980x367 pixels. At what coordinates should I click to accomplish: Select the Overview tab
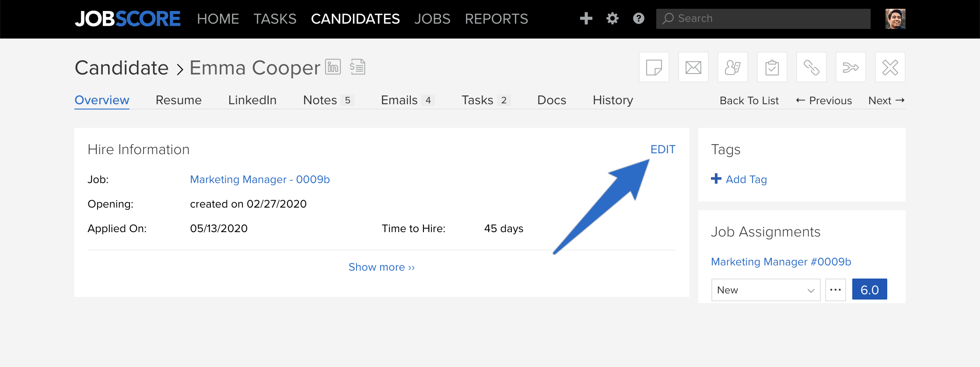coord(102,100)
